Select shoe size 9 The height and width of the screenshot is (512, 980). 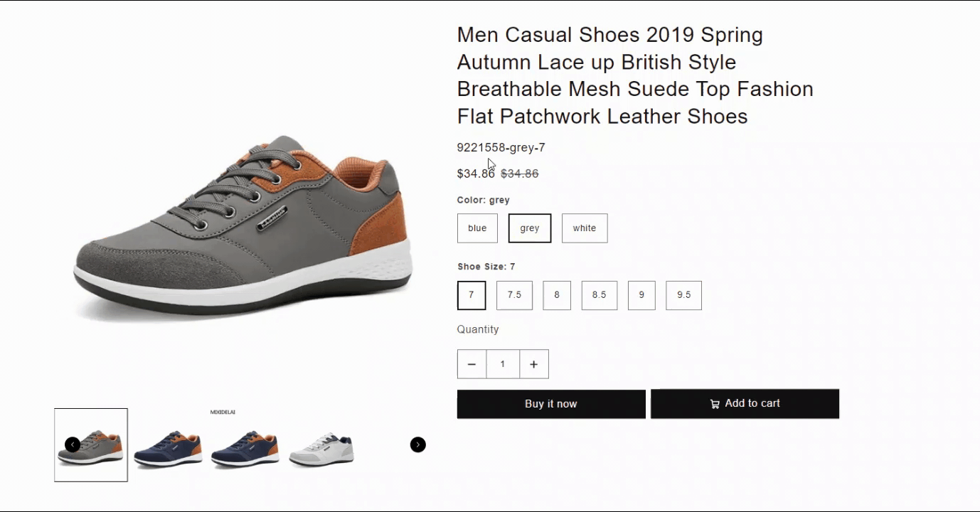[641, 295]
